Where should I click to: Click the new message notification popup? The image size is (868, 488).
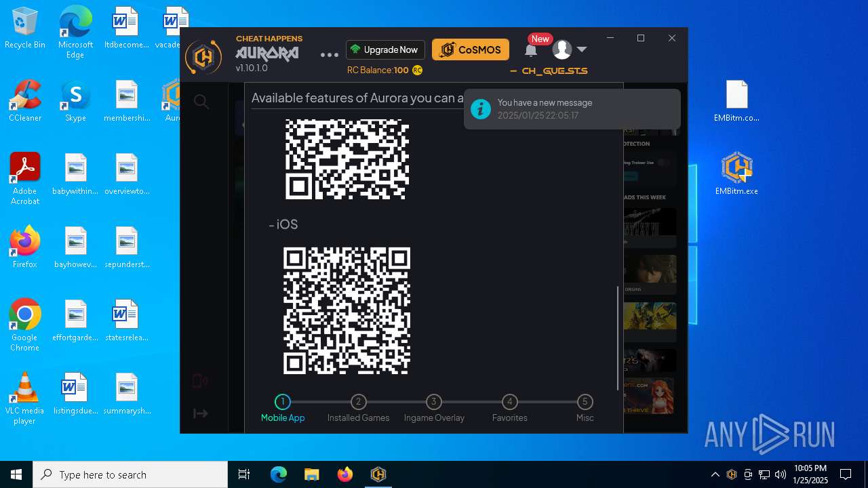click(572, 108)
